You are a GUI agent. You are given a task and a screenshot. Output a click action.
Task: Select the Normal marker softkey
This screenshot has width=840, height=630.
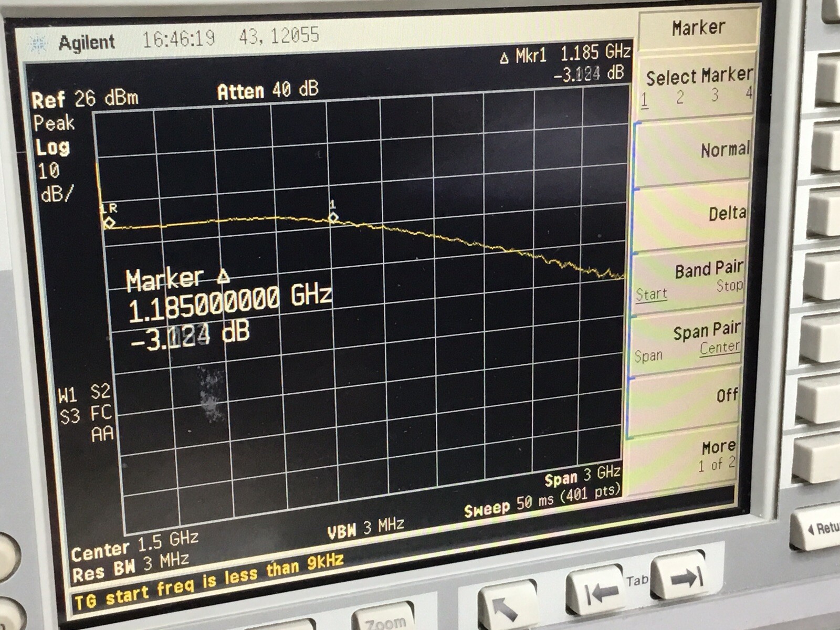[x=694, y=152]
